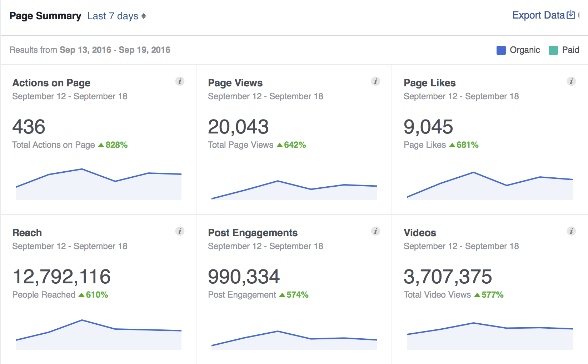
Task: Open the Last 7 days dropdown
Action: tap(113, 16)
